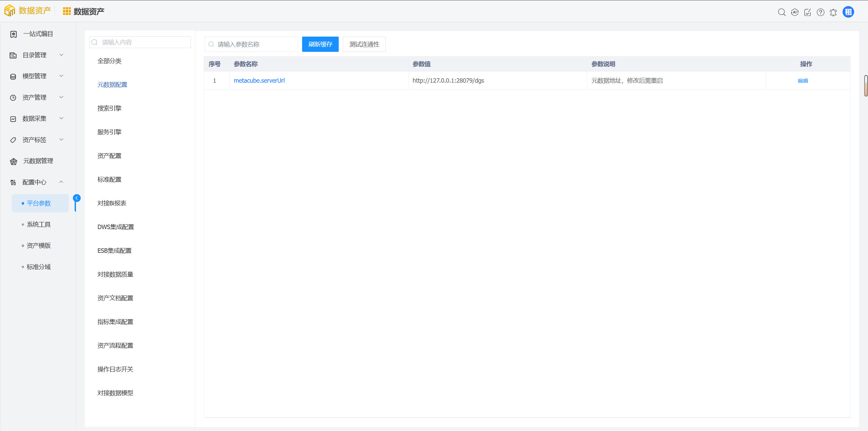This screenshot has width=868, height=431.
Task: Click the search magnifier icon in header
Action: point(782,13)
